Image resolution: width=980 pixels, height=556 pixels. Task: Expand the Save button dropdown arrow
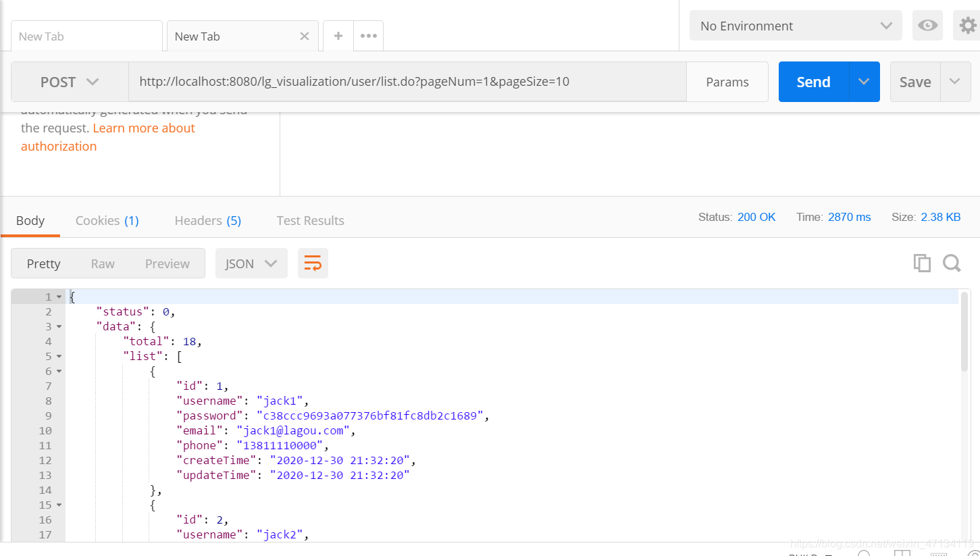pos(955,82)
